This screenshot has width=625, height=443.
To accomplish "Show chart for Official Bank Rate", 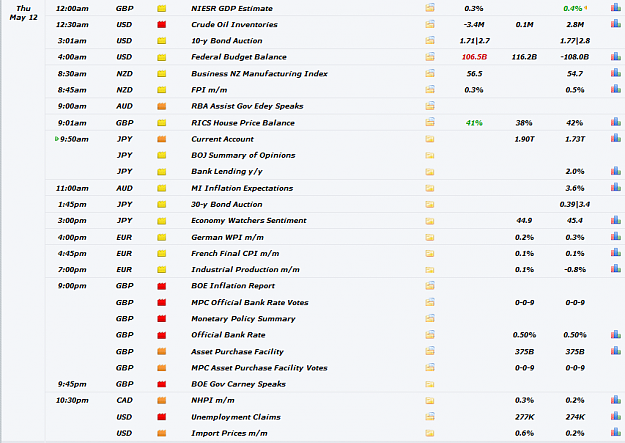I will click(x=616, y=335).
